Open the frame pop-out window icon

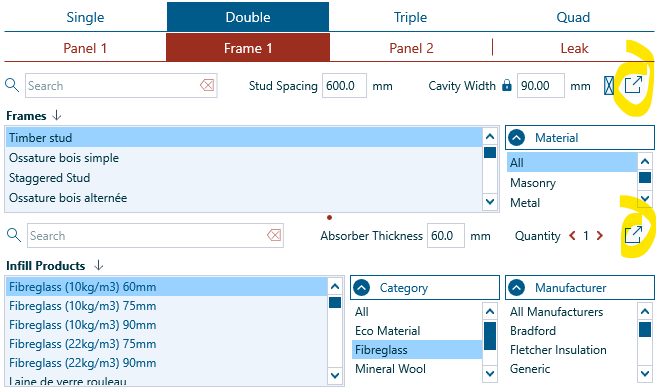(x=633, y=85)
